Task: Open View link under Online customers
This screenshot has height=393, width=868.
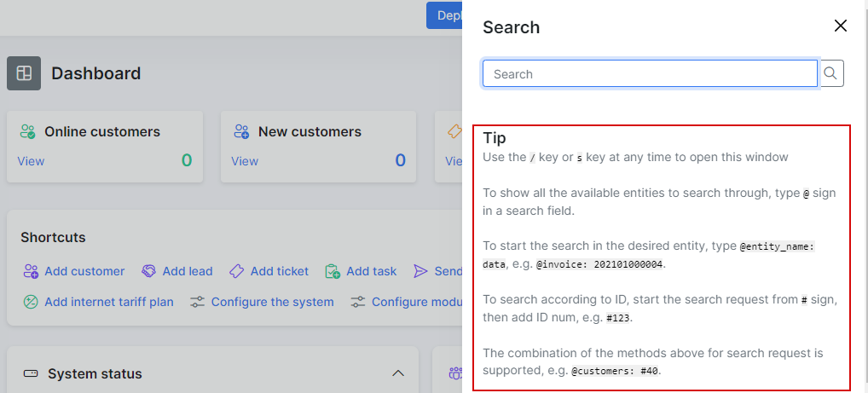Action: tap(31, 161)
